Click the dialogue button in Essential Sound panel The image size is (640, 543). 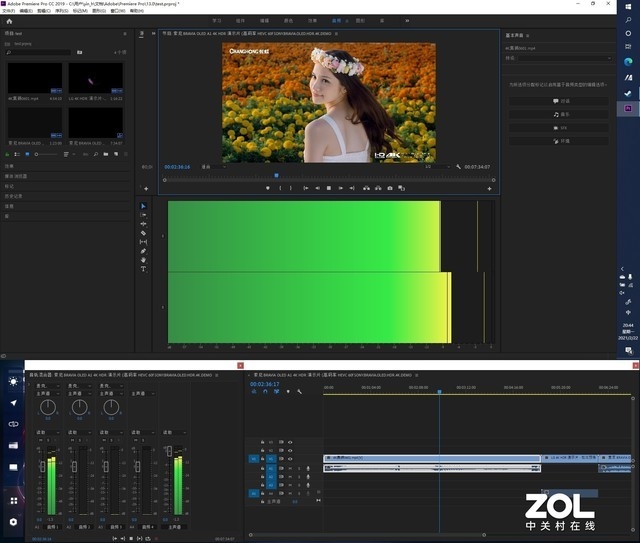pyautogui.click(x=558, y=101)
